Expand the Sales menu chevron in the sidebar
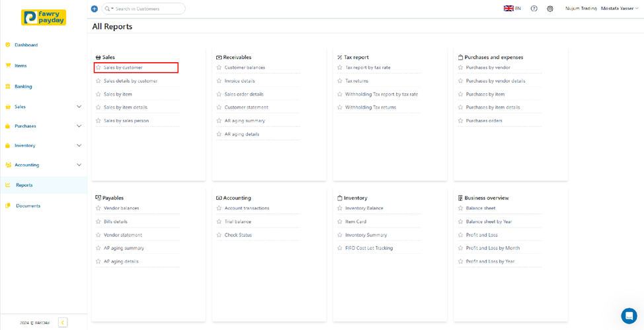Image resolution: width=644 pixels, height=330 pixels. 79,106
